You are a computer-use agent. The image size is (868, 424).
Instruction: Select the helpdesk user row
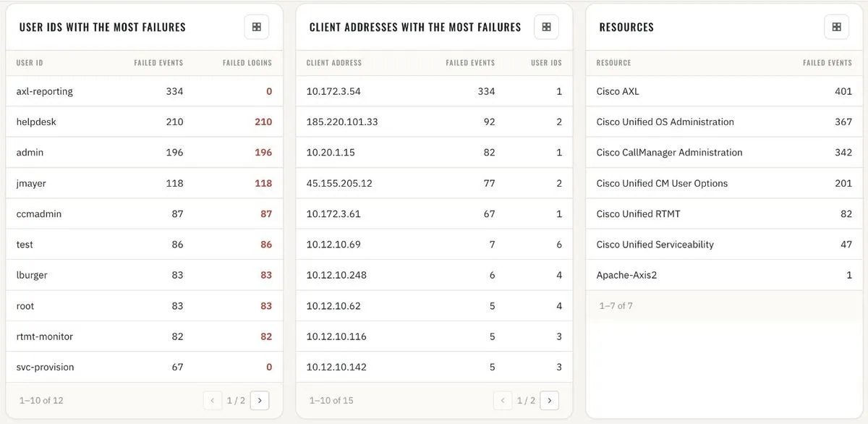pos(144,122)
